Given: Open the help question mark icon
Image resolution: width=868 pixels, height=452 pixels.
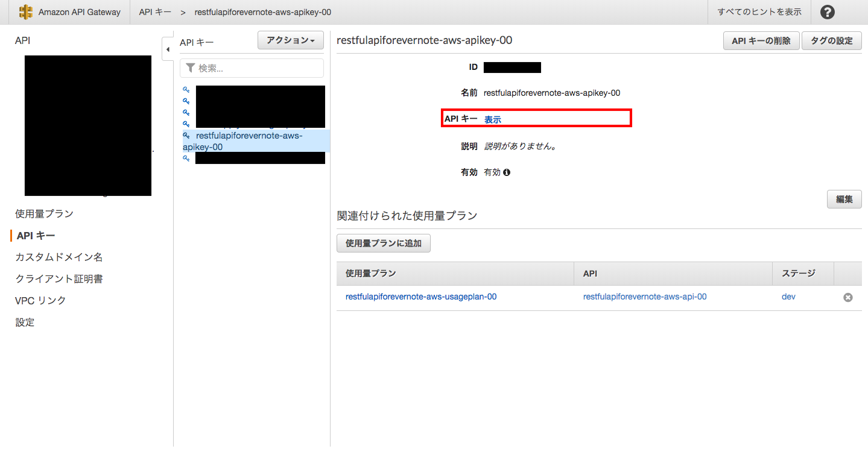Looking at the screenshot, I should [828, 12].
